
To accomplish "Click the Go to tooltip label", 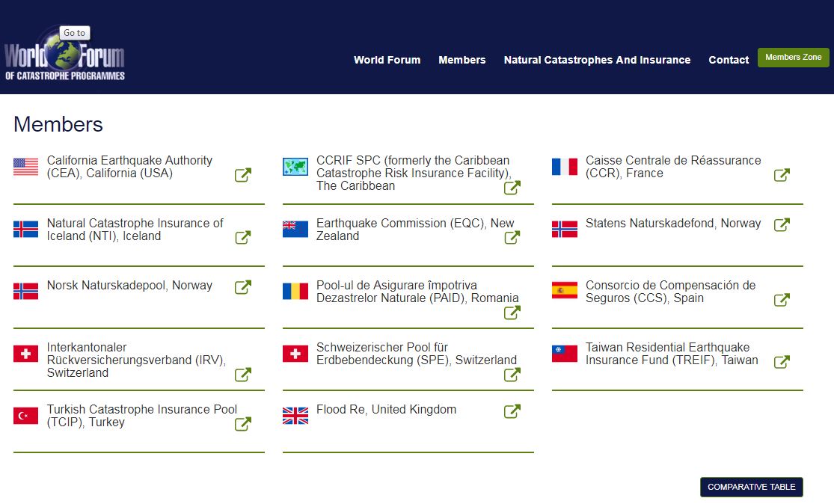I will click(75, 33).
